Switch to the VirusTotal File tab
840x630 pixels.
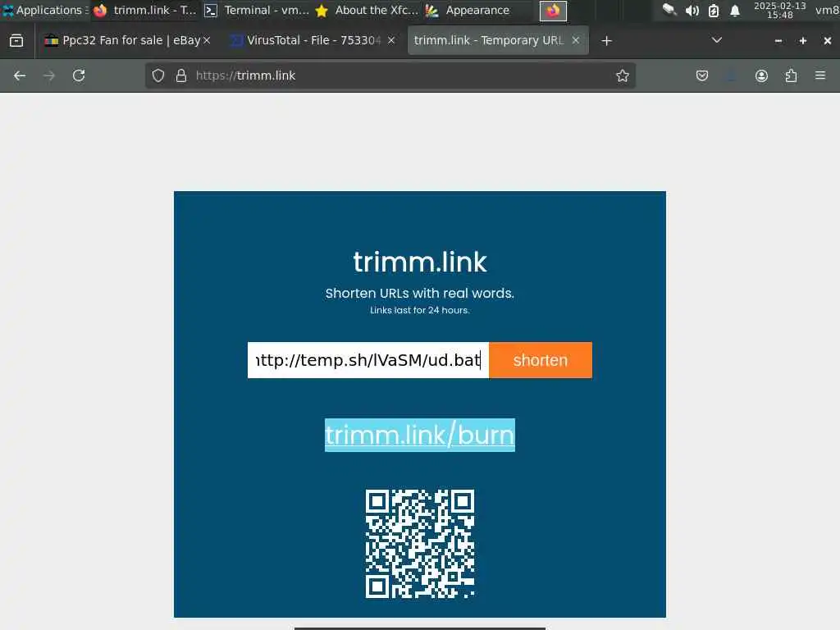[314, 41]
